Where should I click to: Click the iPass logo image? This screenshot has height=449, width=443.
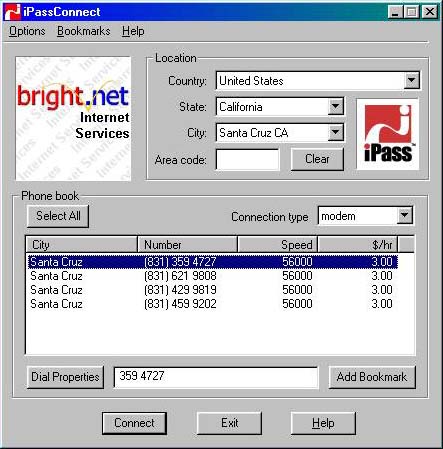(x=387, y=134)
